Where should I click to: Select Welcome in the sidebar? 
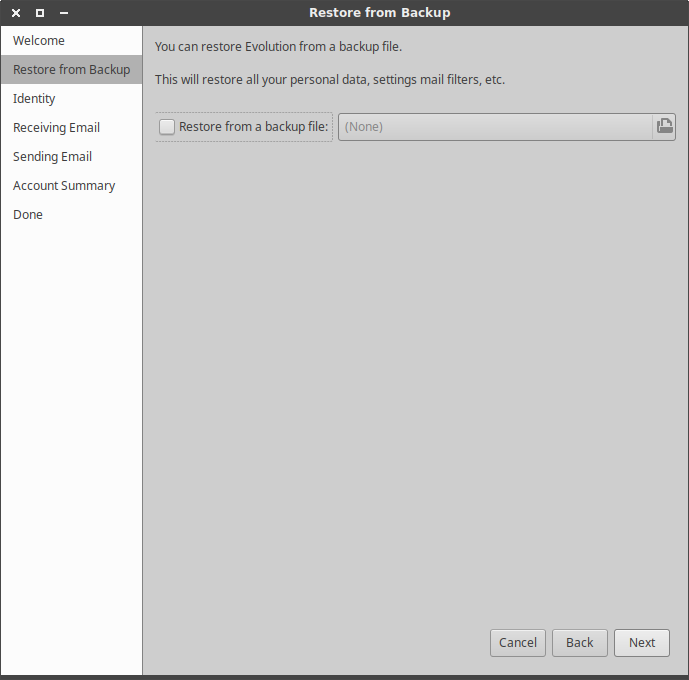39,41
